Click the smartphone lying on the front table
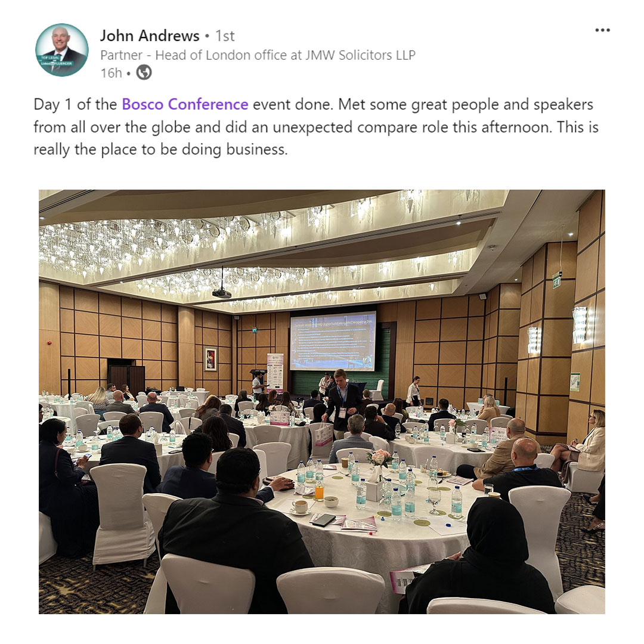 [x=324, y=520]
